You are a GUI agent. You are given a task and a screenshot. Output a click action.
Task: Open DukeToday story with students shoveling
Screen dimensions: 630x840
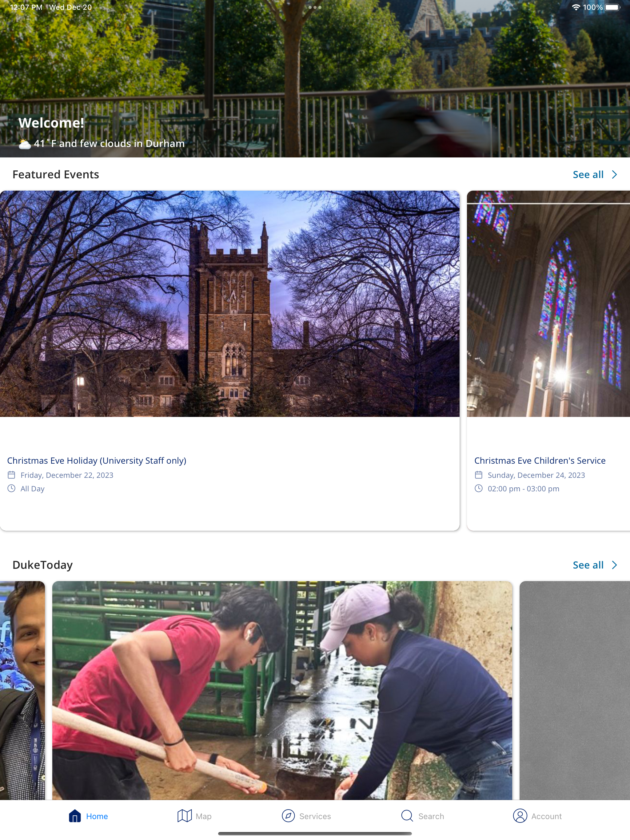(282, 690)
